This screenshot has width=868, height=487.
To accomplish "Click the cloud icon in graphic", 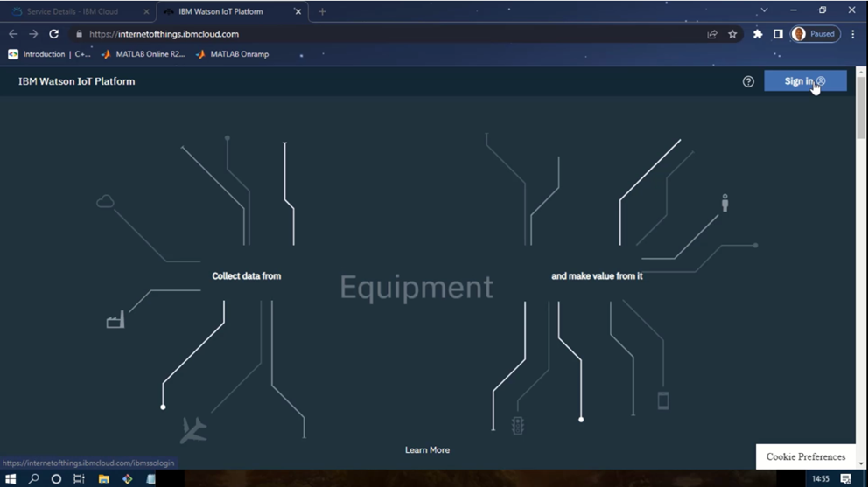I will [x=105, y=201].
